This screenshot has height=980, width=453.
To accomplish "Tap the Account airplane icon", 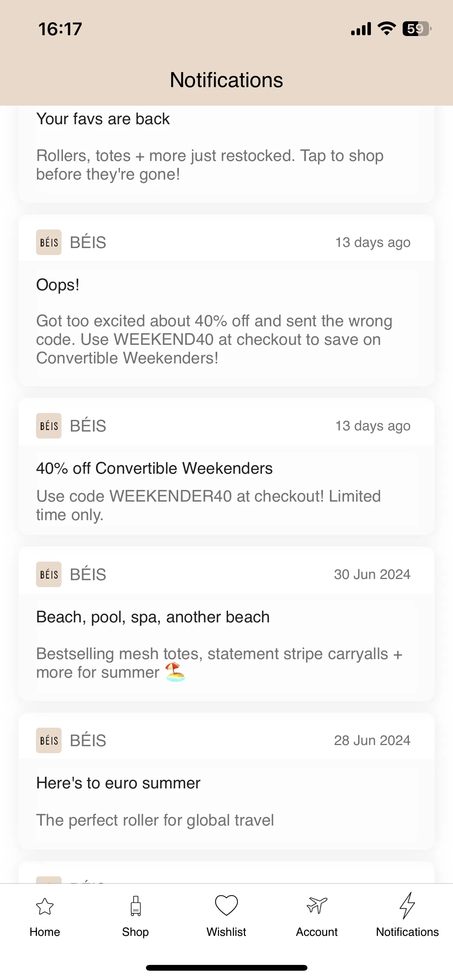I will click(x=317, y=905).
